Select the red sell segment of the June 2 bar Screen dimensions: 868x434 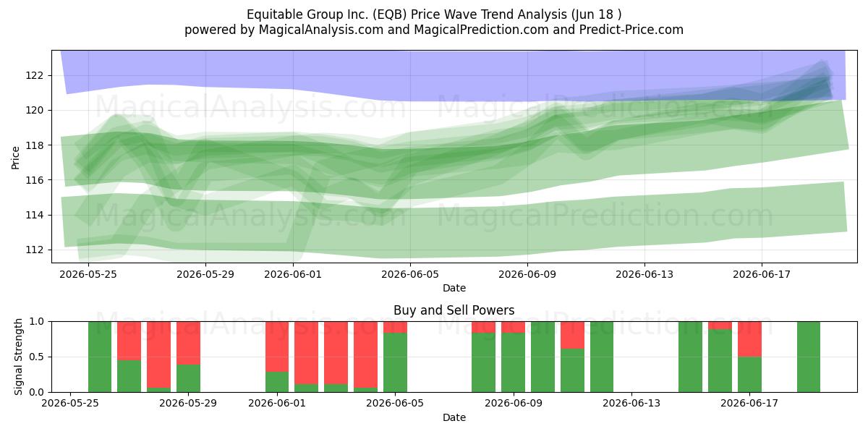point(306,352)
